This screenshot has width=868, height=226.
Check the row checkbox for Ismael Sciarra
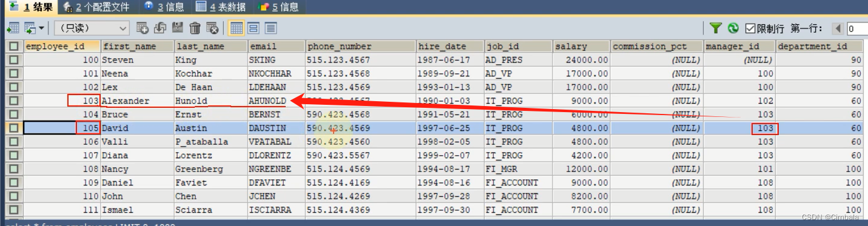pos(13,210)
